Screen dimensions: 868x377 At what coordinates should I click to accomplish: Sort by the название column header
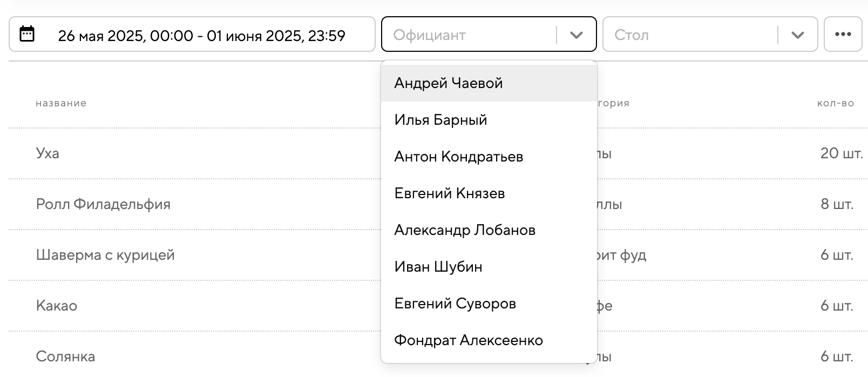click(x=61, y=103)
